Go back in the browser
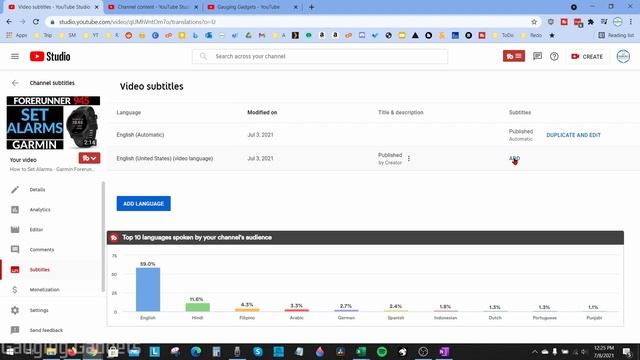Viewport: 640px width, 360px height. (9, 22)
